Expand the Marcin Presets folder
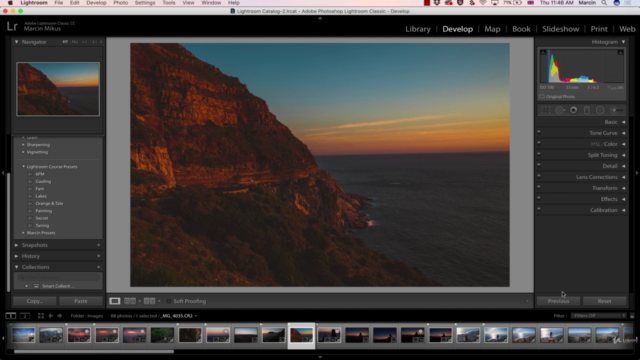This screenshot has height=360, width=640. (23, 233)
